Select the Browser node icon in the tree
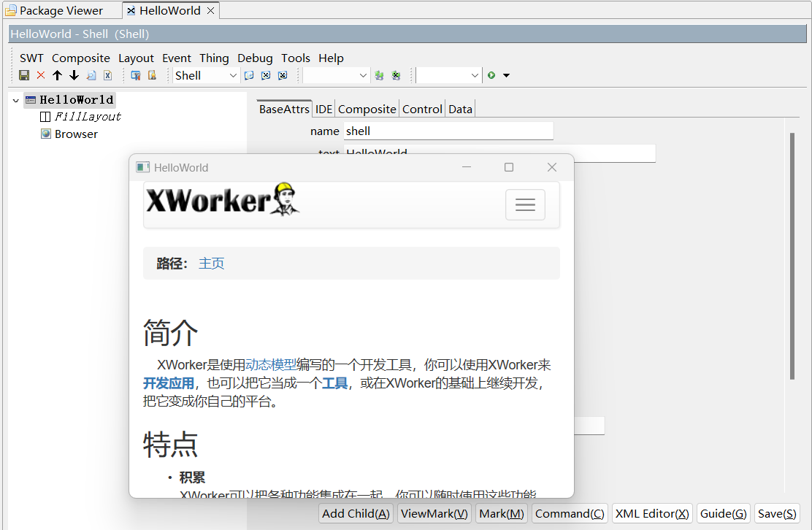 tap(45, 134)
